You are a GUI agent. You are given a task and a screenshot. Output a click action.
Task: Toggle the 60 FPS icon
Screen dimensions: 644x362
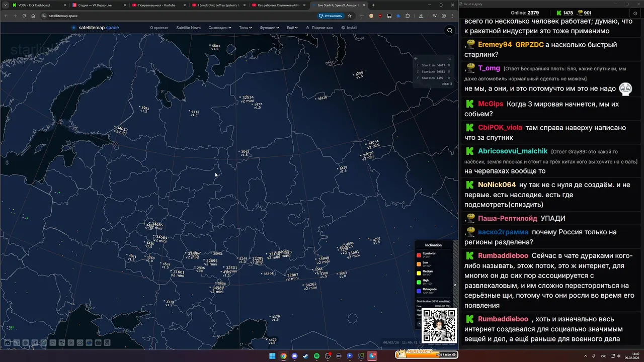click(x=107, y=343)
